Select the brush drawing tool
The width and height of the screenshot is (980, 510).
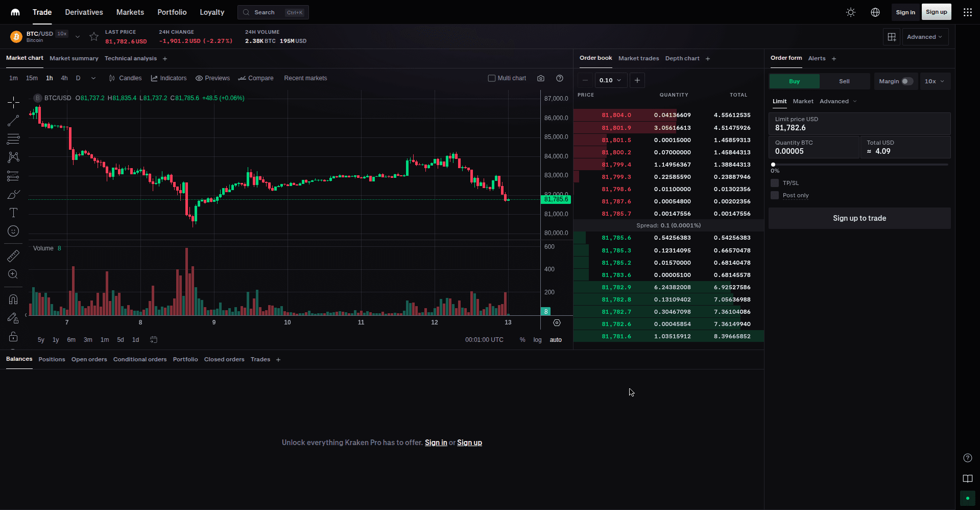[13, 194]
